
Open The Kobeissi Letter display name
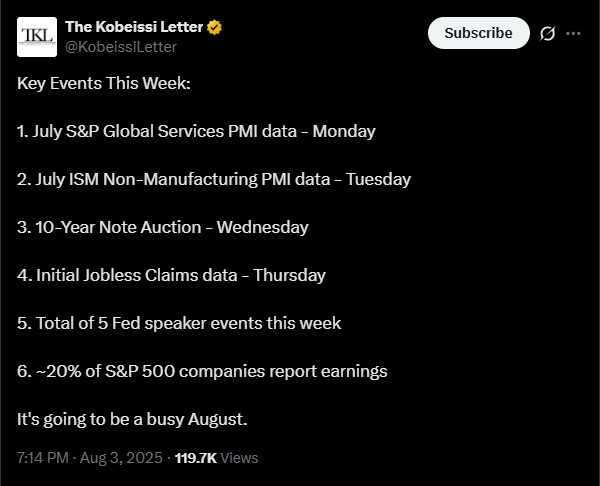tap(134, 27)
